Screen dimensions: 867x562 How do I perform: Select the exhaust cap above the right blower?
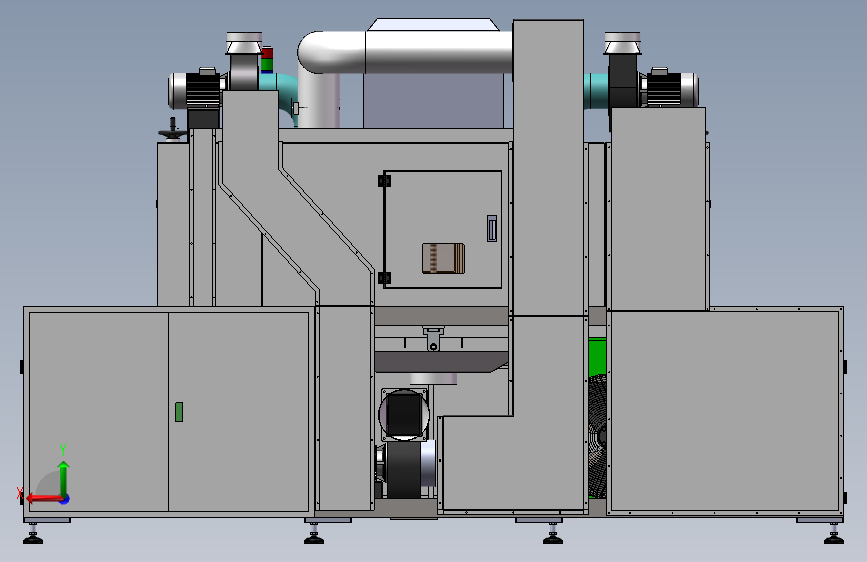click(623, 43)
